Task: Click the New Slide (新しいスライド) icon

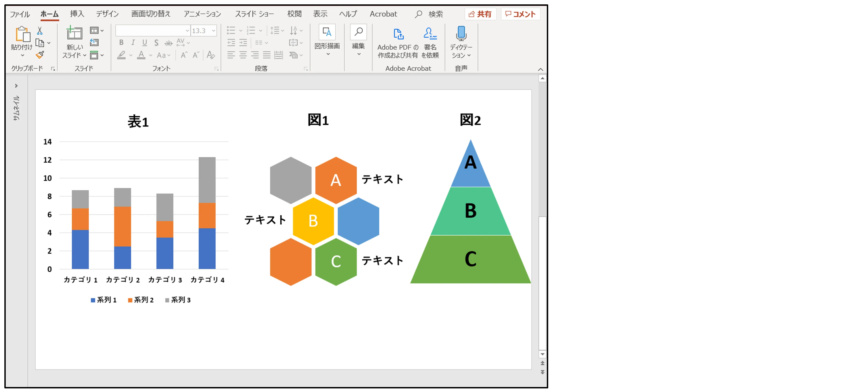Action: tap(74, 34)
